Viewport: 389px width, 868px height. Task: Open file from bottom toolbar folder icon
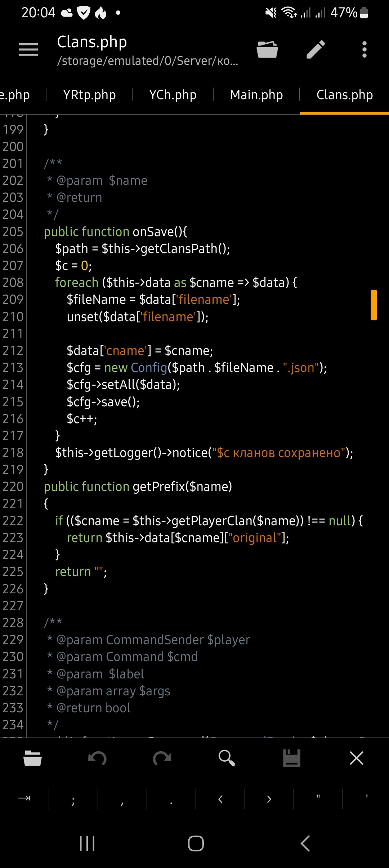tap(32, 758)
